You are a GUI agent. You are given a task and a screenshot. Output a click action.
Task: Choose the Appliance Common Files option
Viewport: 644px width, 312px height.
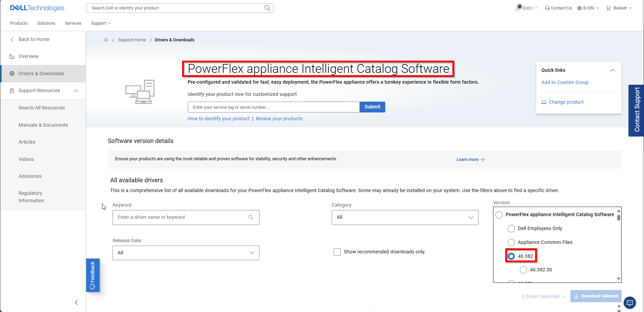511,242
